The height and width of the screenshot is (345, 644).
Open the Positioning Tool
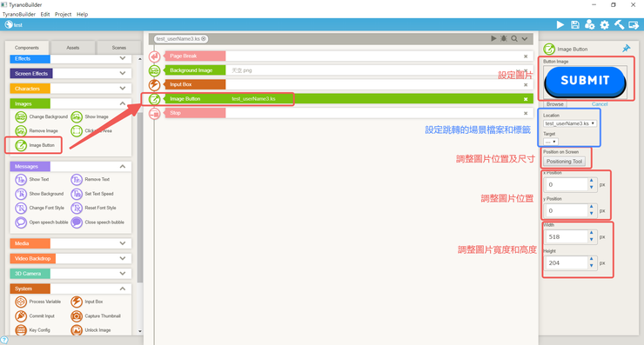click(564, 162)
